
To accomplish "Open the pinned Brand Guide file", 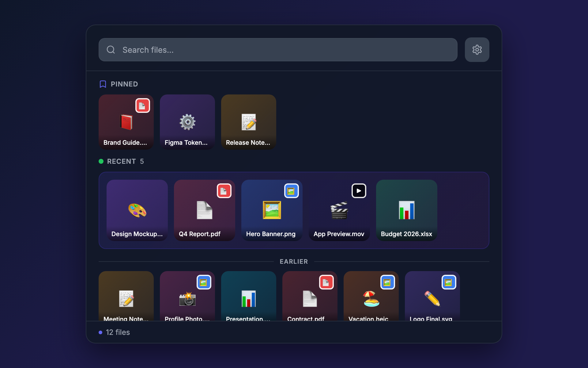I will point(126,122).
